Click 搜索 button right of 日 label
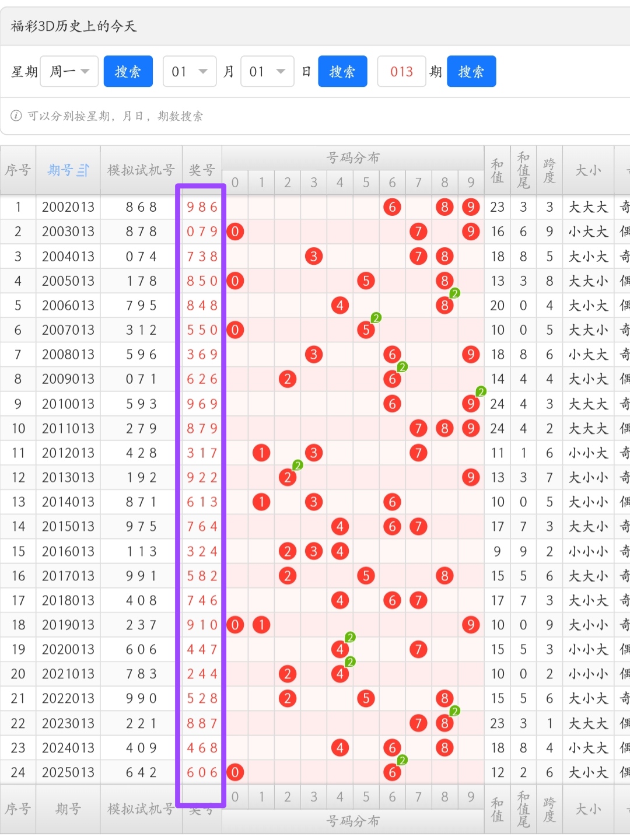 click(x=342, y=72)
